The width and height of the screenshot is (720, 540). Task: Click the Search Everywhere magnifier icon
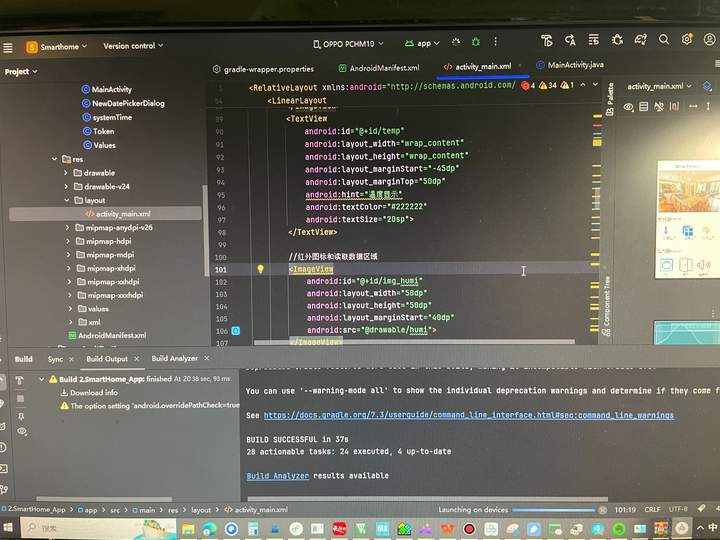pyautogui.click(x=664, y=39)
